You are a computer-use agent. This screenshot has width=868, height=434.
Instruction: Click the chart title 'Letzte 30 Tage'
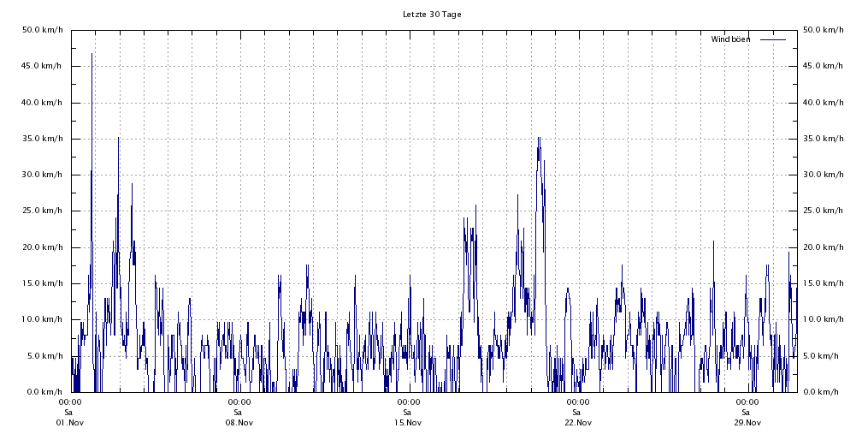click(432, 15)
